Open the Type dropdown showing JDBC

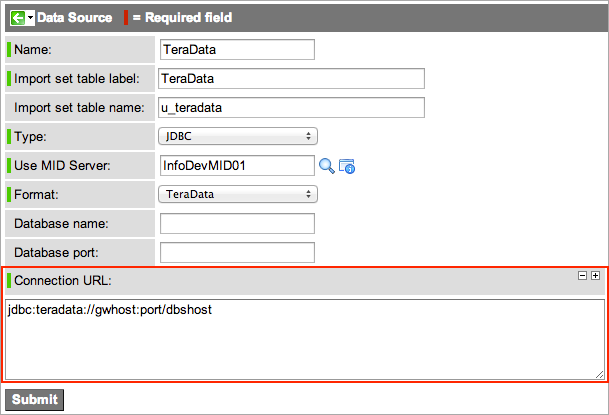click(238, 136)
